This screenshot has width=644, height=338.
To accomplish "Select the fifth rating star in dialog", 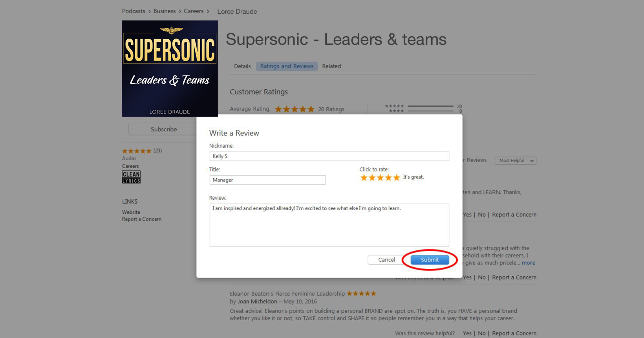I will [x=397, y=178].
